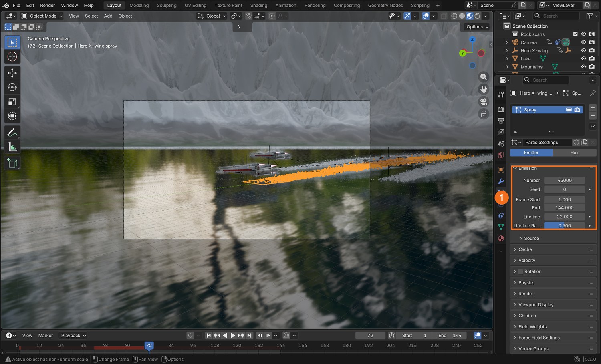
Task: Open the Scene properties tab
Action: click(501, 143)
